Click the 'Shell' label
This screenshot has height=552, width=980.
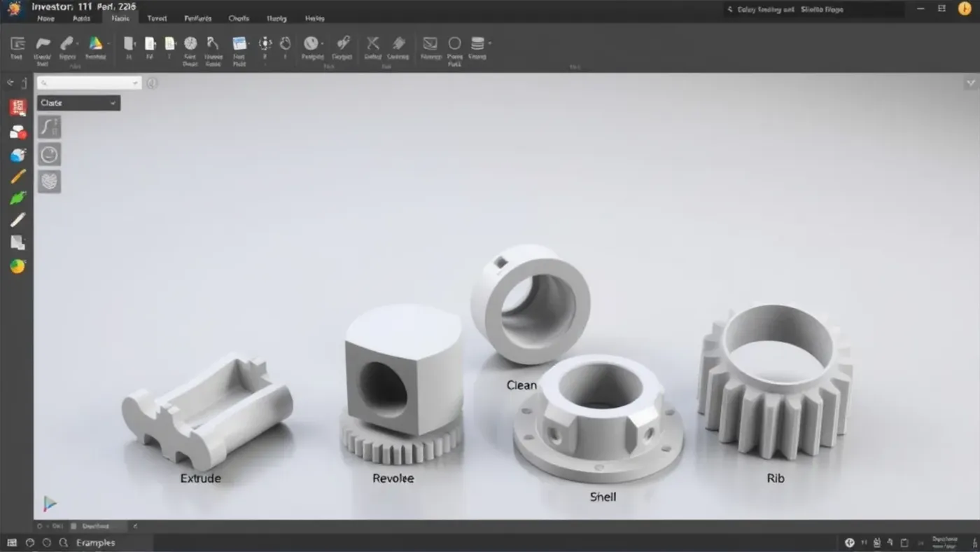pyautogui.click(x=603, y=497)
